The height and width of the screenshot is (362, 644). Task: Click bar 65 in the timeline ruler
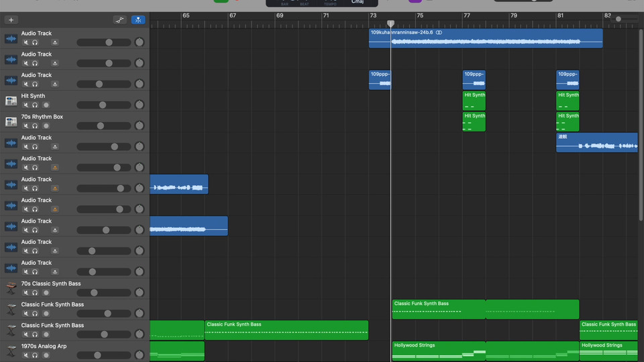pyautogui.click(x=186, y=15)
